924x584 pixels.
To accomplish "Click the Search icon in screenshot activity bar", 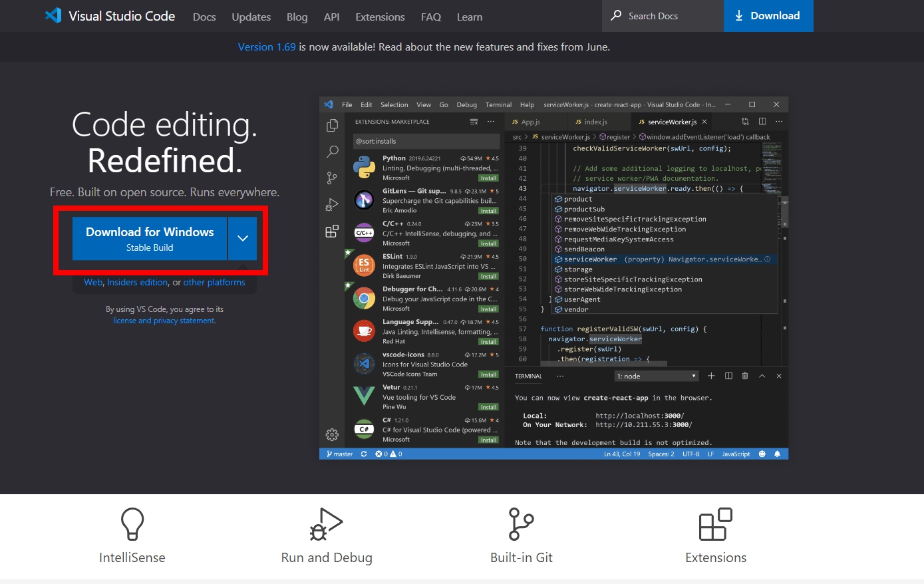I will pos(332,152).
